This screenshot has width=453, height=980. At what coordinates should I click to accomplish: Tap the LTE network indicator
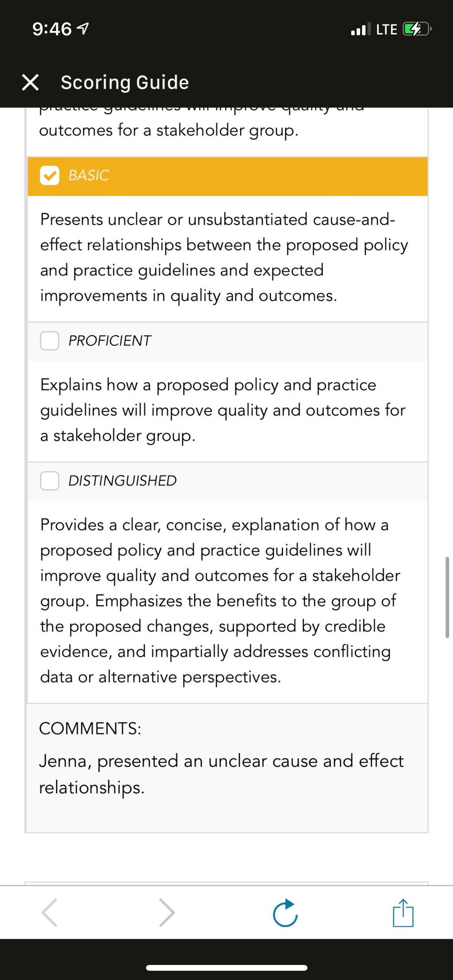click(387, 30)
